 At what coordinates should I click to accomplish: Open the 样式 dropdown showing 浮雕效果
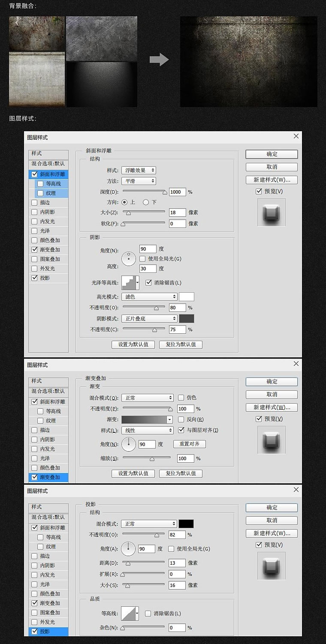pyautogui.click(x=139, y=171)
